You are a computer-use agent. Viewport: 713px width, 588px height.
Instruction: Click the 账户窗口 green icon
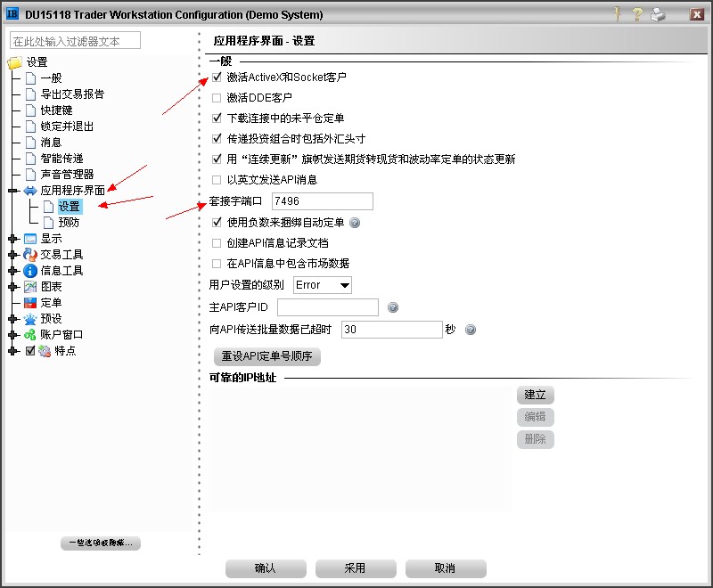[30, 335]
